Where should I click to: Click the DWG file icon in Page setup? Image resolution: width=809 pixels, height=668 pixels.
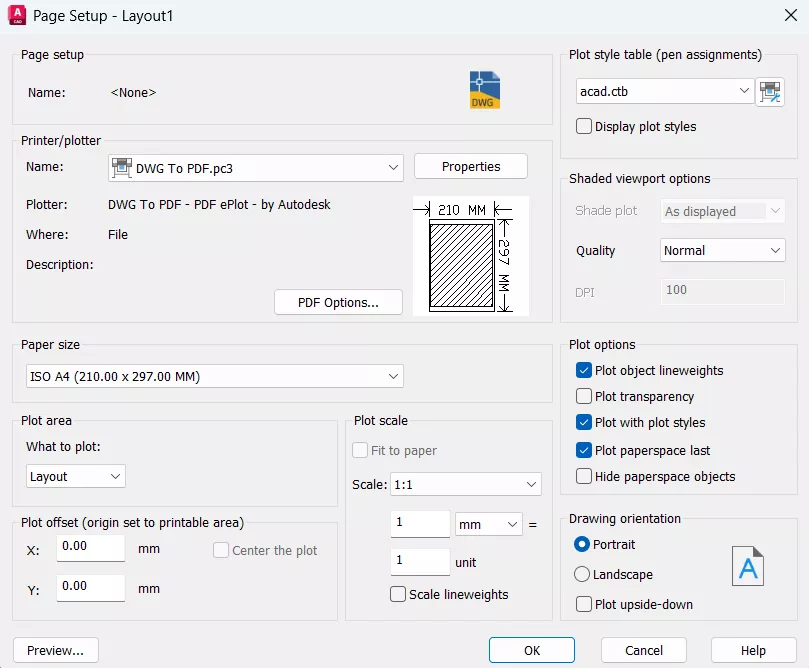[x=485, y=90]
